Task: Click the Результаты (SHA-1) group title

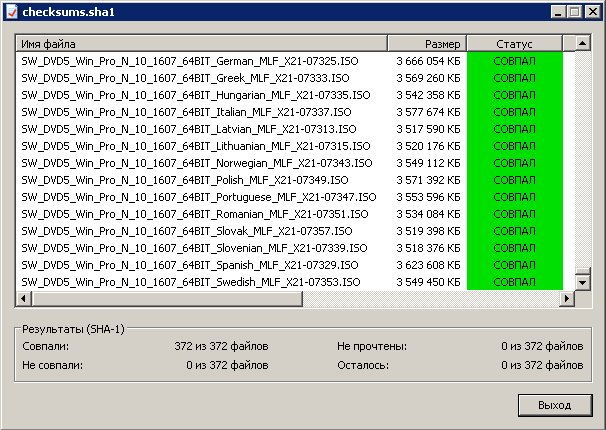Action: pos(73,329)
